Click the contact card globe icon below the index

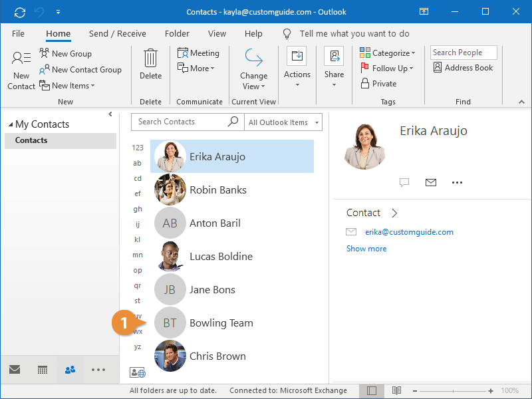click(x=138, y=372)
